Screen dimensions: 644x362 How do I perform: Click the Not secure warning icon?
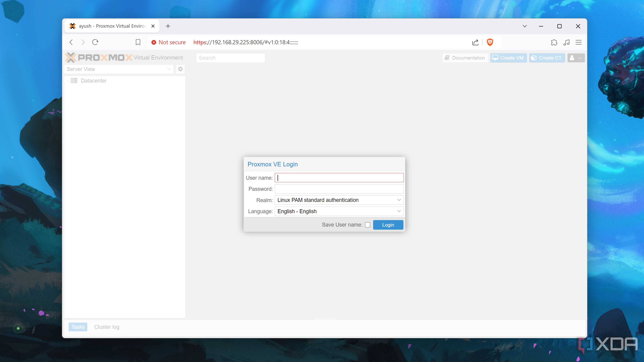pyautogui.click(x=154, y=42)
